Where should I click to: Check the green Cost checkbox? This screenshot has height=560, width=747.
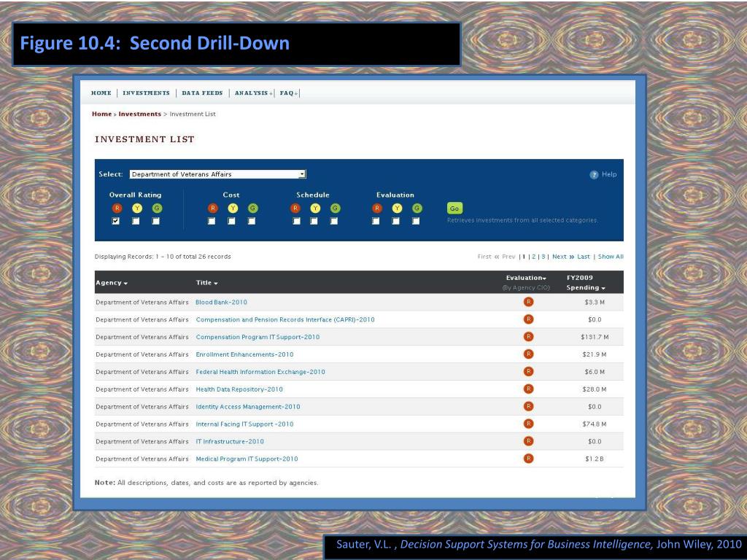pyautogui.click(x=252, y=221)
